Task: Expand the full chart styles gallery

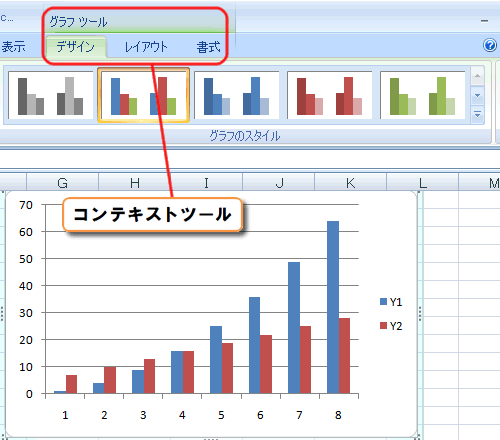Action: (477, 115)
